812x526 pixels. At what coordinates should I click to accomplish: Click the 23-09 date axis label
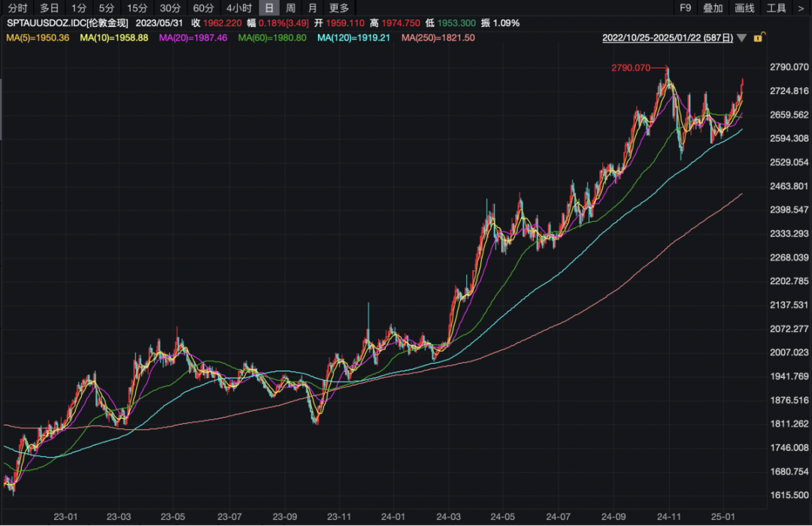284,516
